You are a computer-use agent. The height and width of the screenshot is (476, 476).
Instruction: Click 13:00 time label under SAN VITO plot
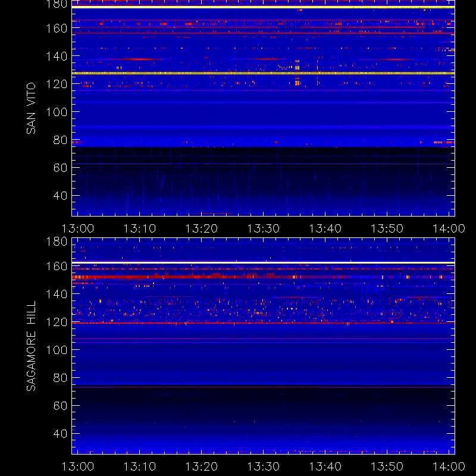pos(78,228)
